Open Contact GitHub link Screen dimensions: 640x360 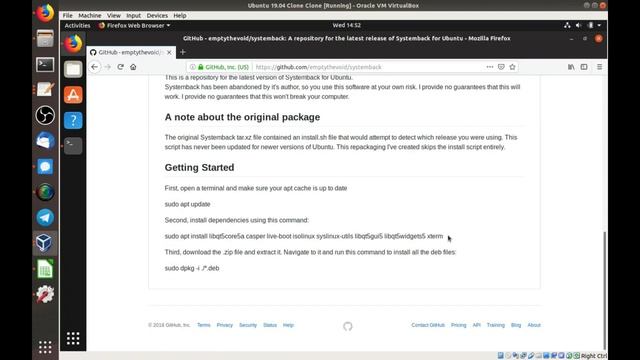(428, 325)
